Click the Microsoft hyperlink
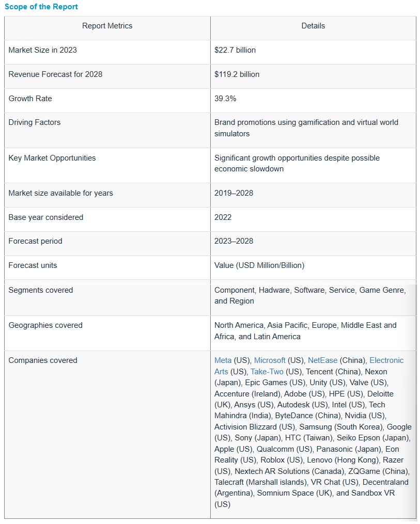 (x=270, y=360)
